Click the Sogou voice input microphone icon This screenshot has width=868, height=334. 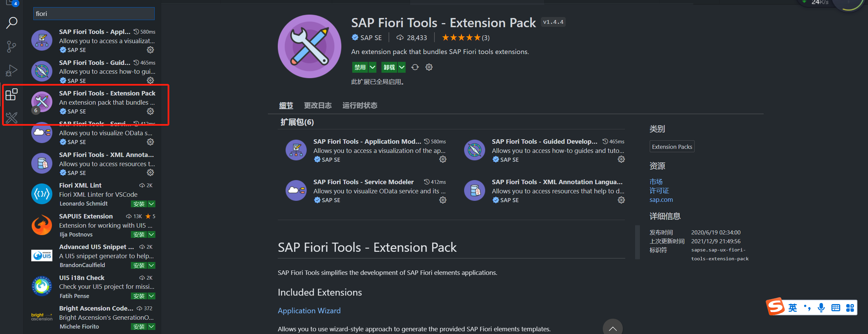pos(821,307)
